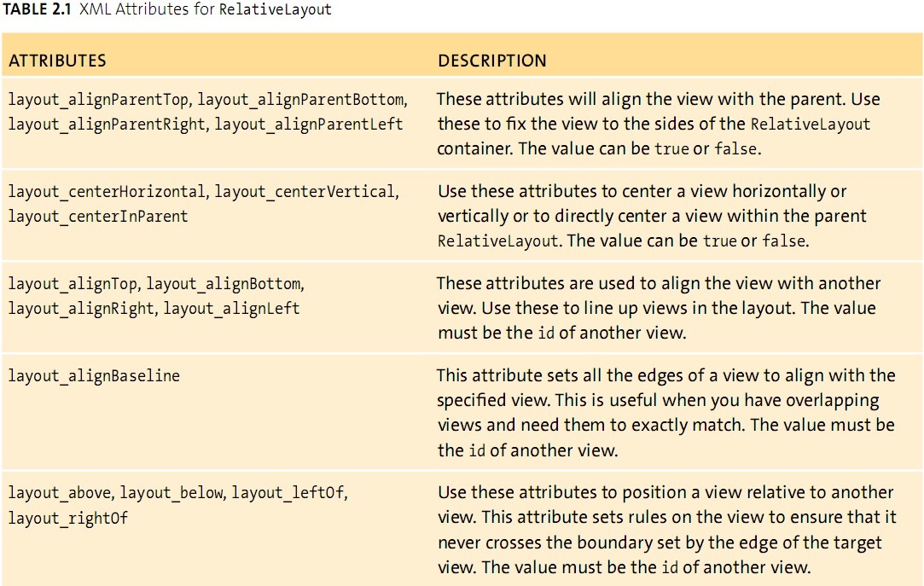The width and height of the screenshot is (924, 586).
Task: Click the layout_alignParentLeft attribute text
Action: 309,125
